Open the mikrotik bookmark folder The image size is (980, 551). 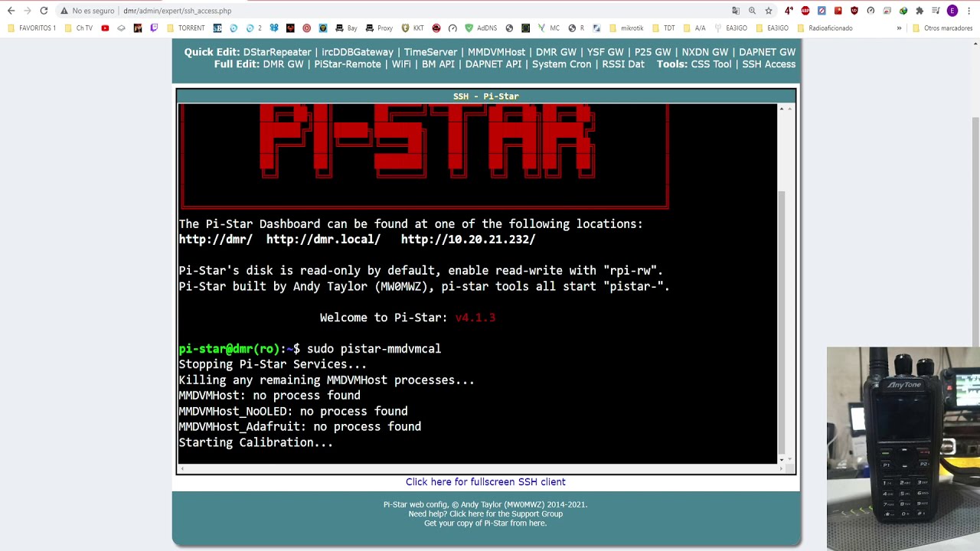click(626, 28)
